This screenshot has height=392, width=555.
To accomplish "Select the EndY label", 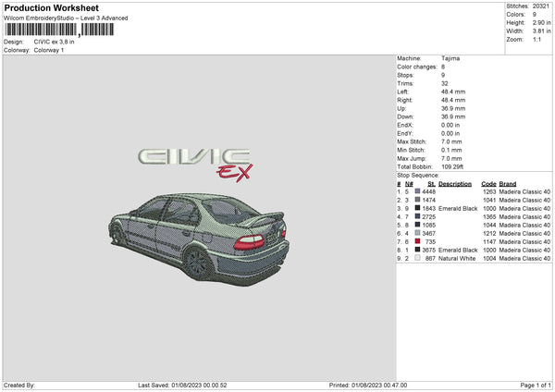I will coord(405,133).
